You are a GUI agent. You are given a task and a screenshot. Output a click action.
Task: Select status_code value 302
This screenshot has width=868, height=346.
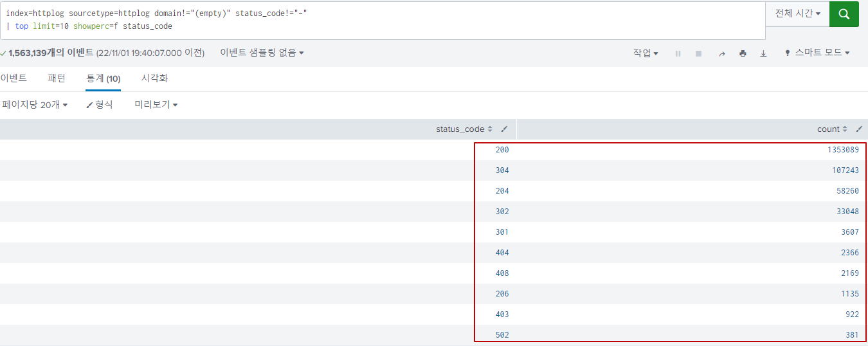[x=502, y=212]
